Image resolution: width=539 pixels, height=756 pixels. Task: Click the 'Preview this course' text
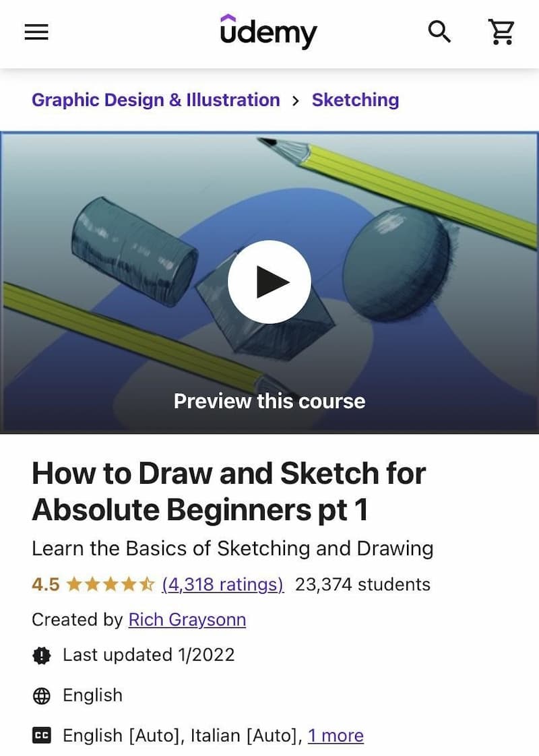pyautogui.click(x=269, y=401)
